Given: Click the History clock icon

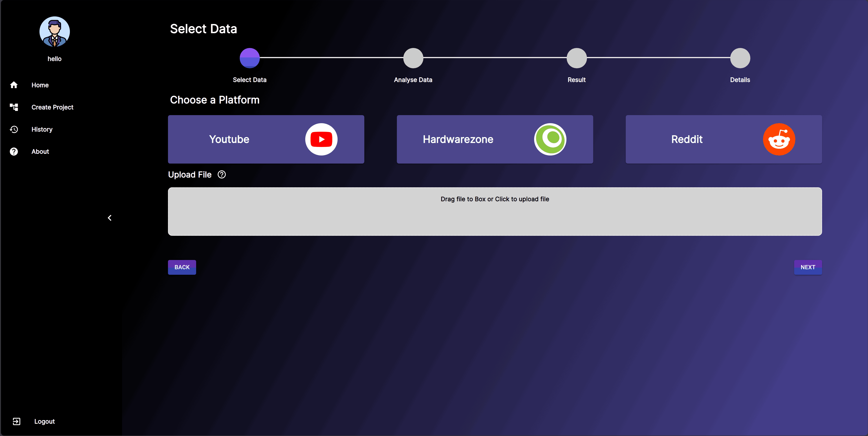Looking at the screenshot, I should tap(14, 129).
